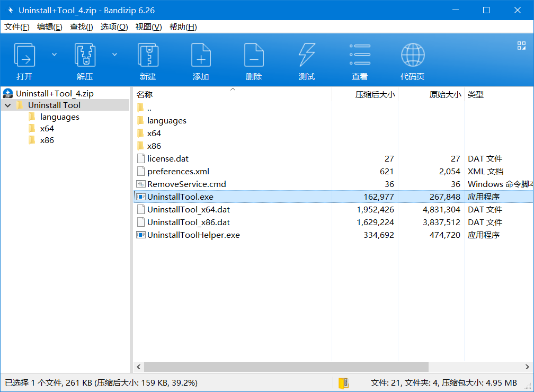Click the RemoveService.cmd file icon

click(x=141, y=184)
